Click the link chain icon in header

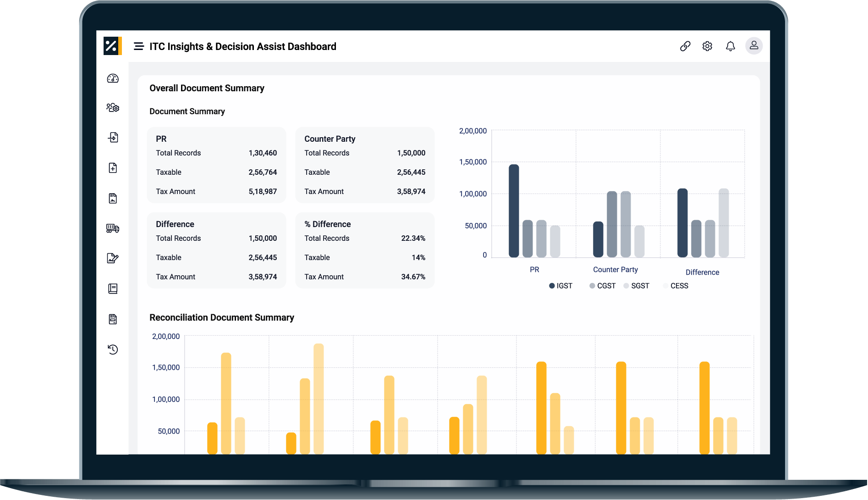(685, 46)
